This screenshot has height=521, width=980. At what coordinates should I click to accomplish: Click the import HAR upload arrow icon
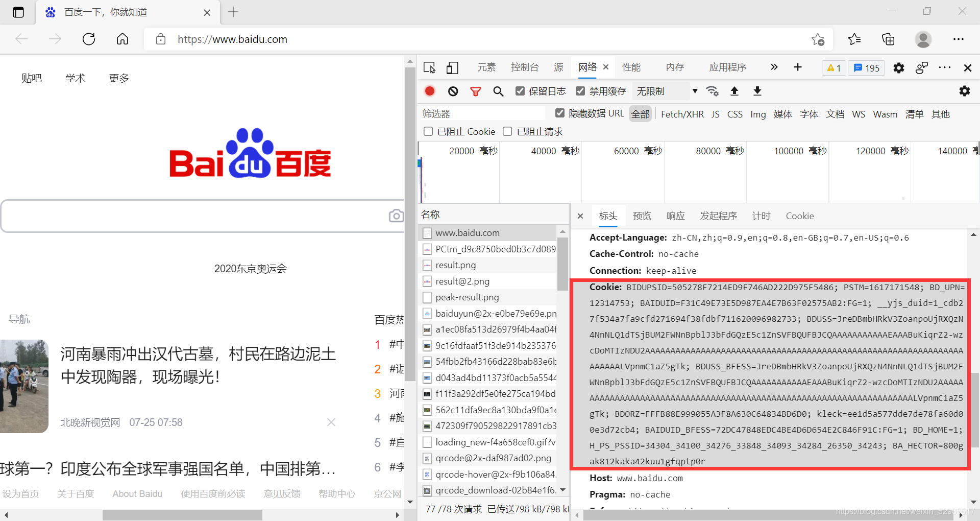tap(734, 91)
